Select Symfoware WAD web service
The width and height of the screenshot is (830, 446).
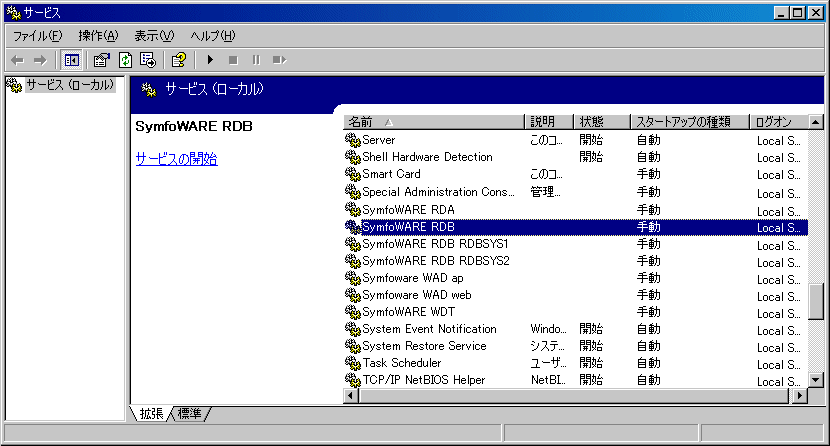(576, 295)
